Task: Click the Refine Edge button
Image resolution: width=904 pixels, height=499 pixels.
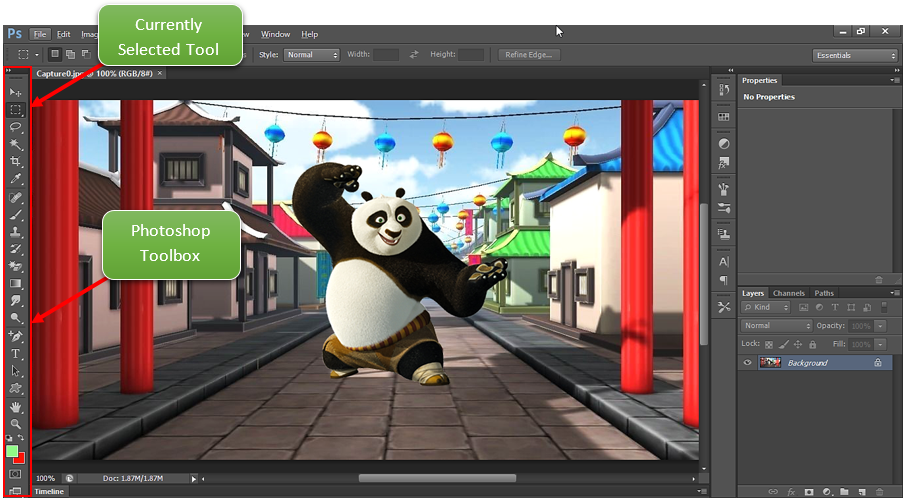Action: tap(529, 55)
